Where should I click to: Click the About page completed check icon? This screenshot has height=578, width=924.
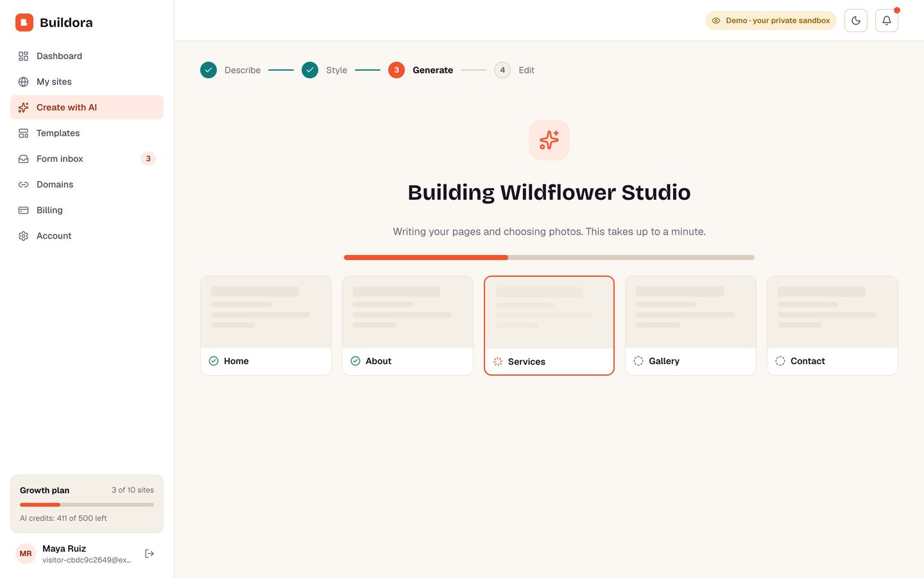point(355,361)
